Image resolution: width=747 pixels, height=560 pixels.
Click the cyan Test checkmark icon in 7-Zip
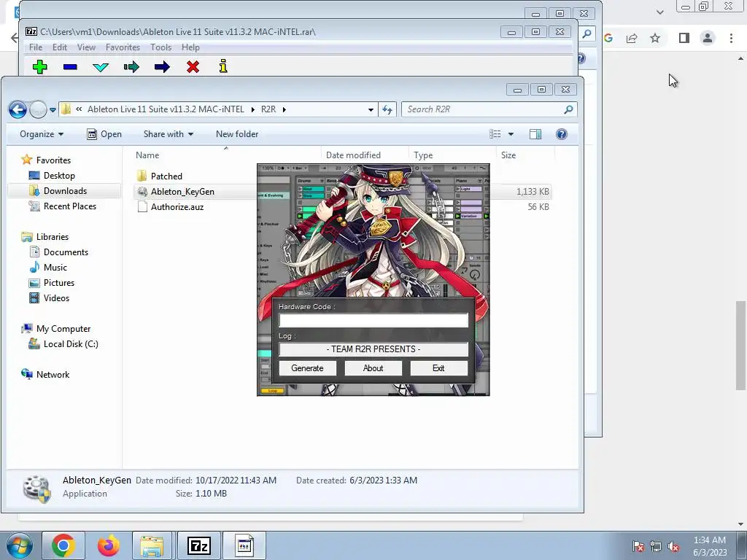pyautogui.click(x=101, y=67)
